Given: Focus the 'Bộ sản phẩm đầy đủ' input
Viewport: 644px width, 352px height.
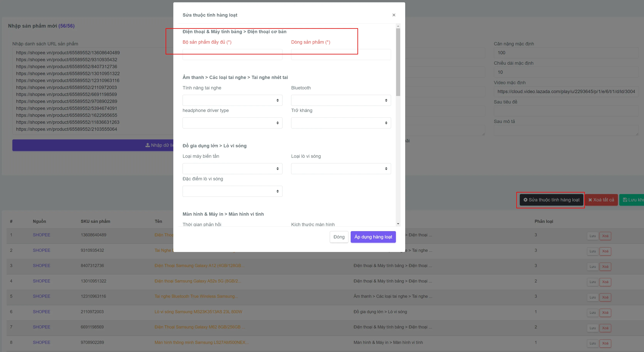Looking at the screenshot, I should point(232,54).
